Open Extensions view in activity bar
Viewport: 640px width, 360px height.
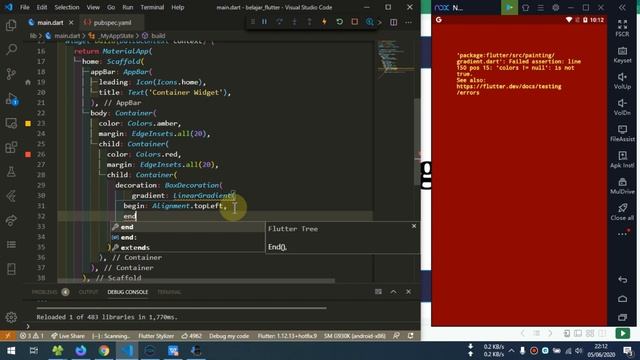(x=11, y=147)
